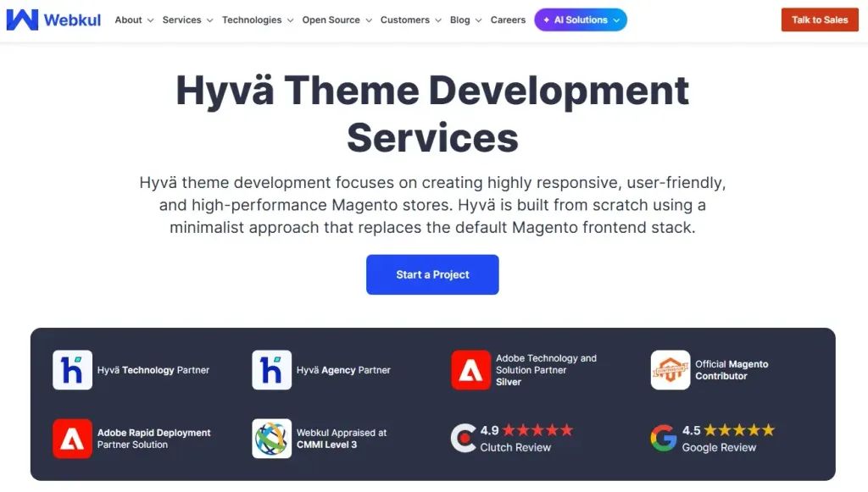Click the 'Hyvä Agency Partner' label
The image size is (868, 492).
point(343,370)
